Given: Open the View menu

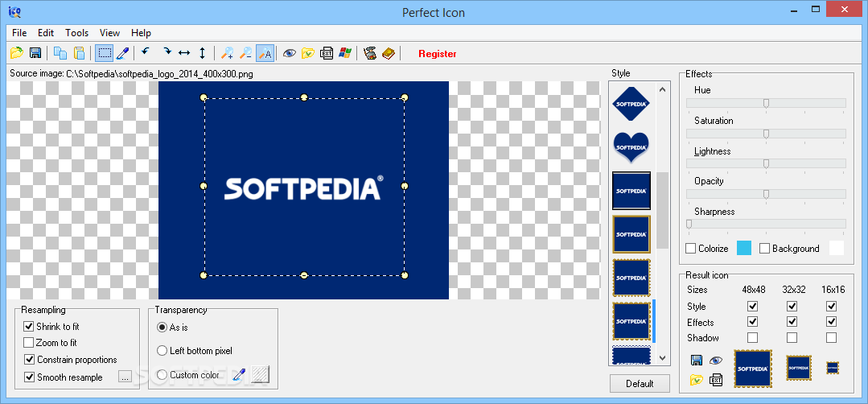Looking at the screenshot, I should [110, 33].
